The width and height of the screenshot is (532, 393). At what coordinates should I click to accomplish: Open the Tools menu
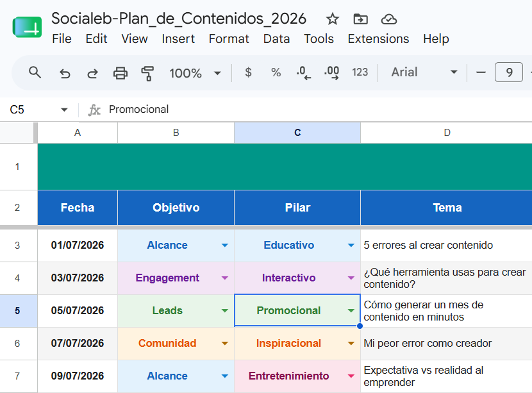[x=319, y=38]
